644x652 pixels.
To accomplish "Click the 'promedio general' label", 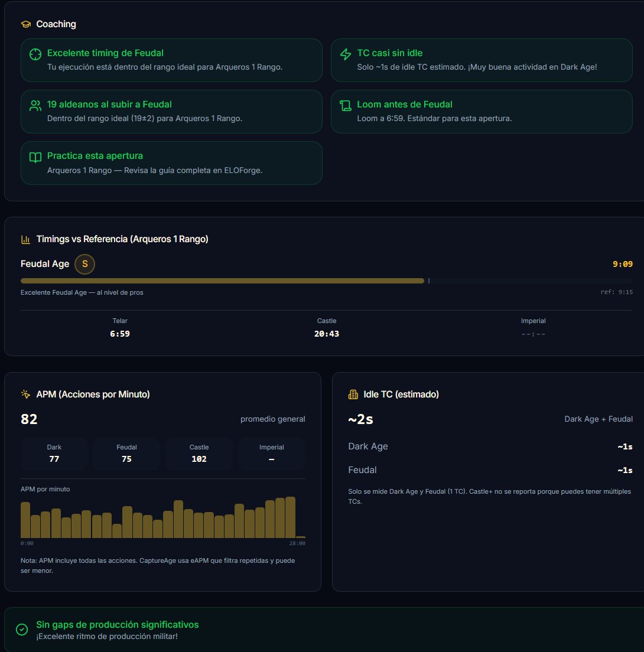I will pyautogui.click(x=273, y=419).
